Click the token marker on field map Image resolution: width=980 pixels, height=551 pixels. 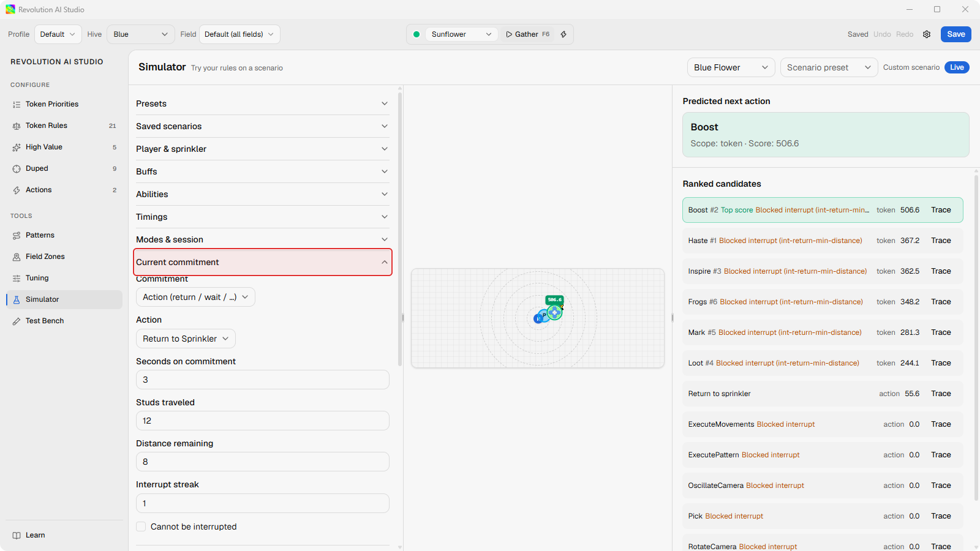(x=554, y=312)
